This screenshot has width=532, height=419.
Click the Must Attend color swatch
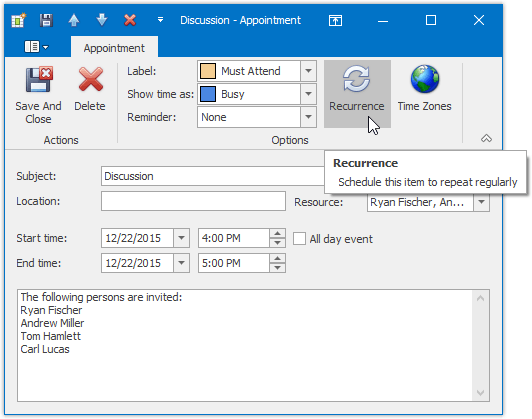[x=208, y=71]
